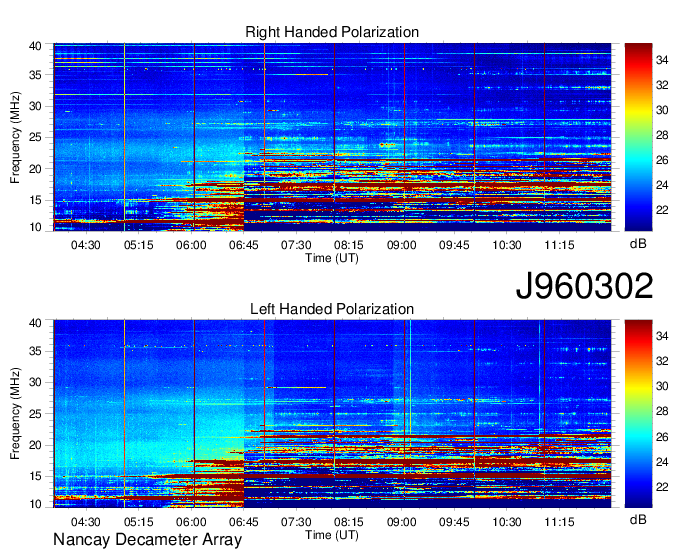Click the 20 MHz tick on Right Handed frequency axis
The width and height of the screenshot is (680, 552).
(x=35, y=169)
